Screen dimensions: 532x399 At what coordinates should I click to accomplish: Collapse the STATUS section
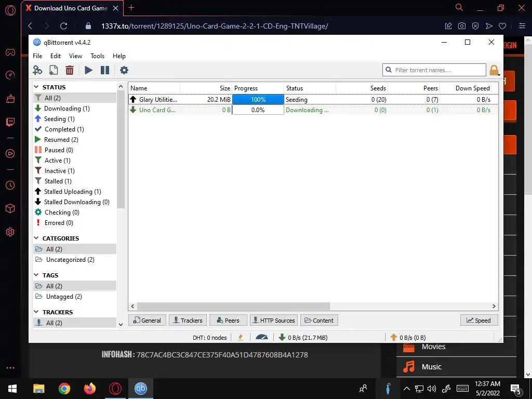point(37,87)
